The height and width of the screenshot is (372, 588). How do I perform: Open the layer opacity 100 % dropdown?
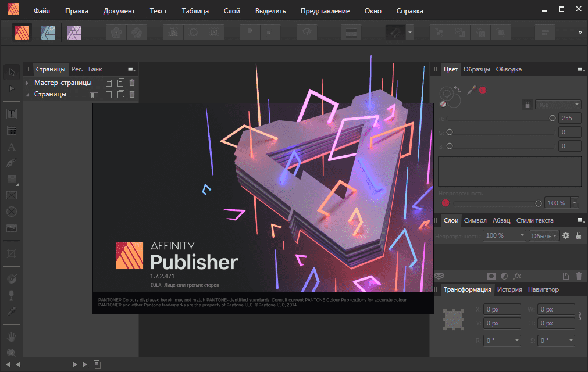click(x=504, y=235)
